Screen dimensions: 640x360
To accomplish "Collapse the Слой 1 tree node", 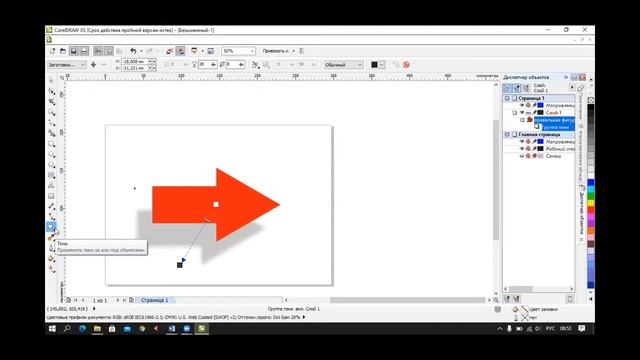I will (514, 113).
